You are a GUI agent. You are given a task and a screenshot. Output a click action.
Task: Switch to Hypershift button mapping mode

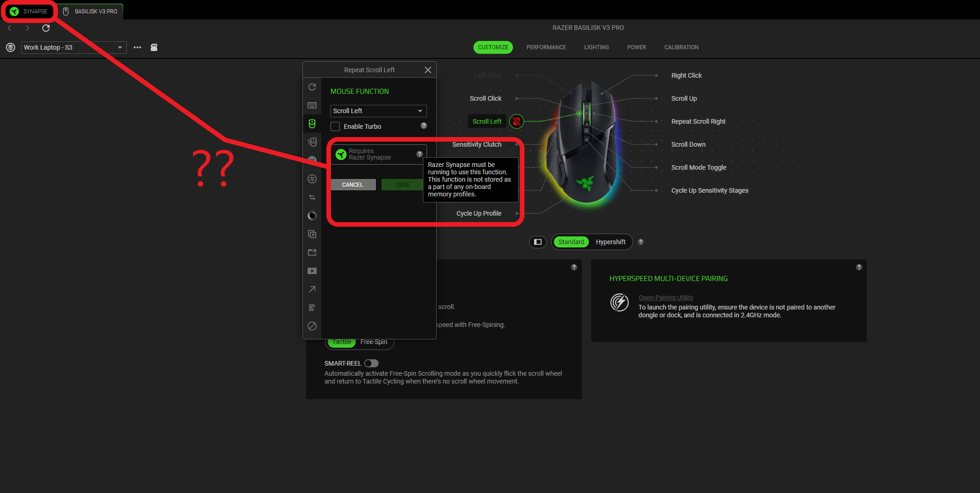click(610, 242)
